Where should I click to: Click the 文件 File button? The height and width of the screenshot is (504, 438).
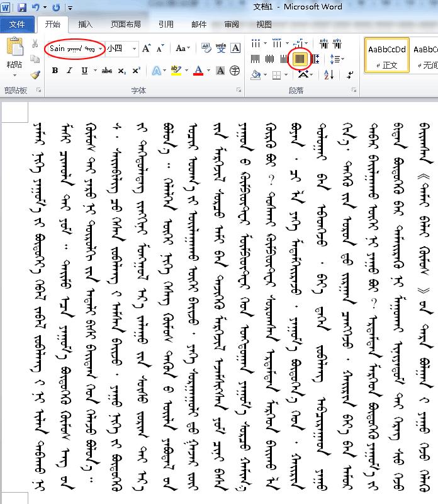click(17, 25)
